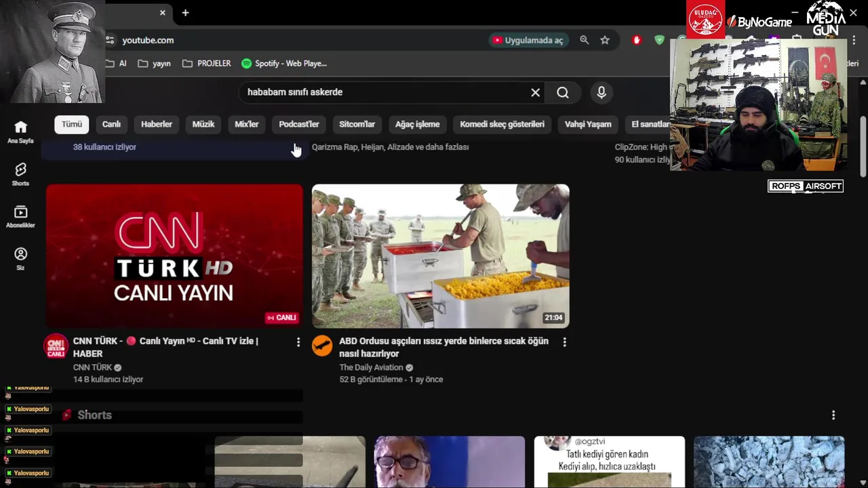The height and width of the screenshot is (488, 868).
Task: Open CNN TÜRK Canlı Yayın title link
Action: pyautogui.click(x=165, y=347)
